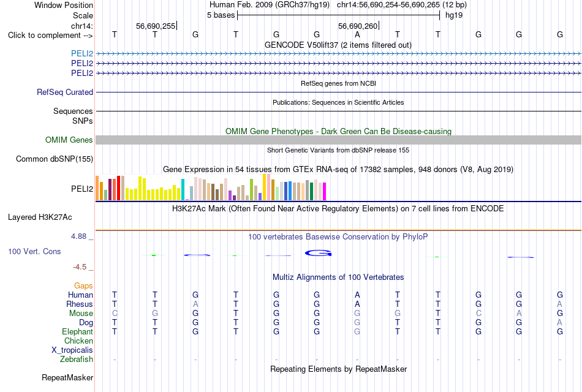Click the green "OMIM Gene Phenotypes" track title

338,132
